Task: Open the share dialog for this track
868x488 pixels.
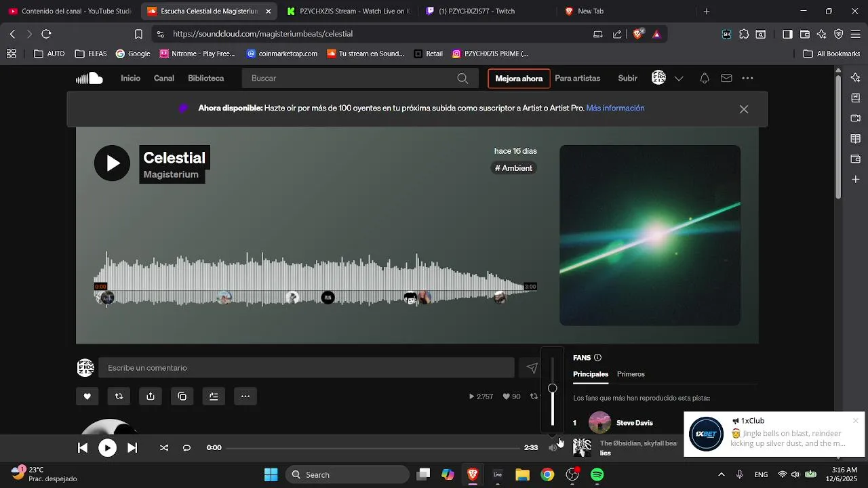Action: 151,396
